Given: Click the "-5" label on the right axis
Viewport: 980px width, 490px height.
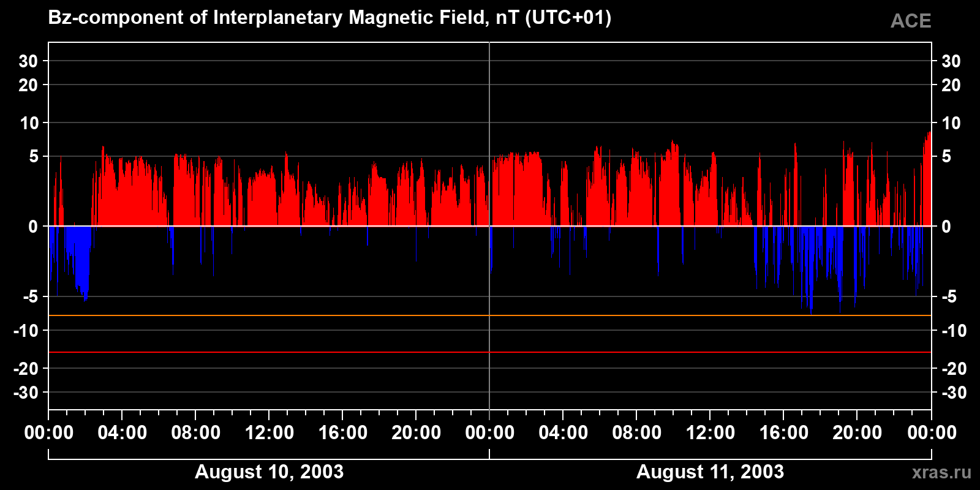Looking at the screenshot, I should click(x=949, y=297).
